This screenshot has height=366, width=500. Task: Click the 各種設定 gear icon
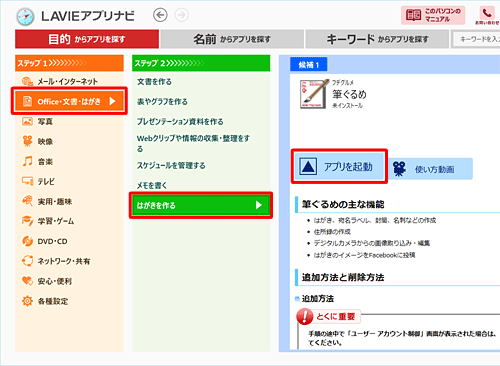click(27, 301)
